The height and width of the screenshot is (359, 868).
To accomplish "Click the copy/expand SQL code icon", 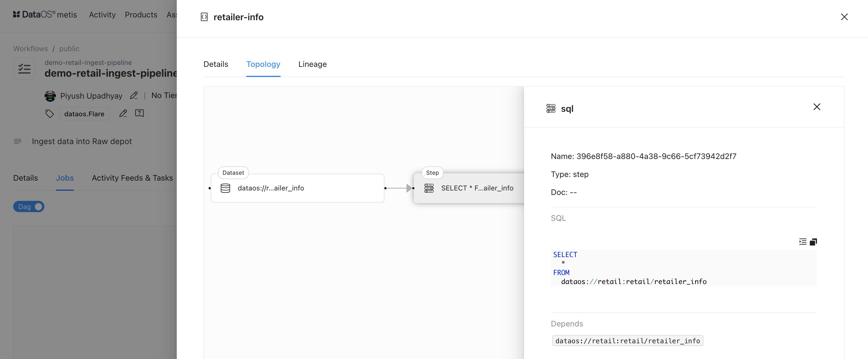I will 813,242.
